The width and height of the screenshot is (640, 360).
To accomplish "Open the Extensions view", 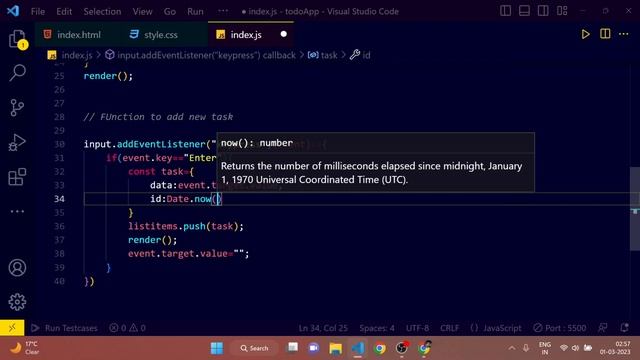I will pos(17,177).
